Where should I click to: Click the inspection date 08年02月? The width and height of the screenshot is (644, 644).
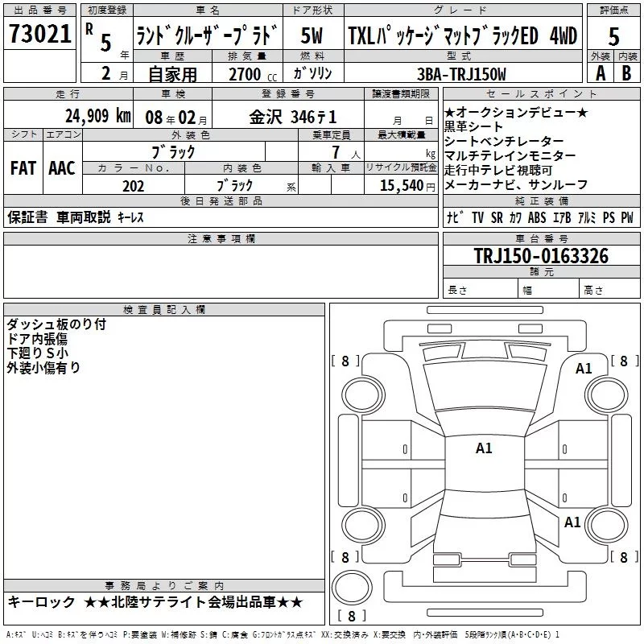coord(175,118)
